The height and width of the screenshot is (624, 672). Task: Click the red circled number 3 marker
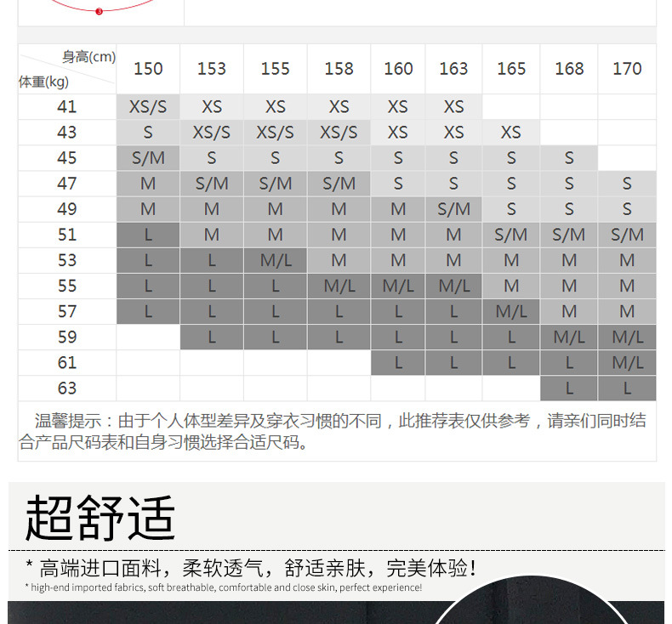pyautogui.click(x=100, y=12)
